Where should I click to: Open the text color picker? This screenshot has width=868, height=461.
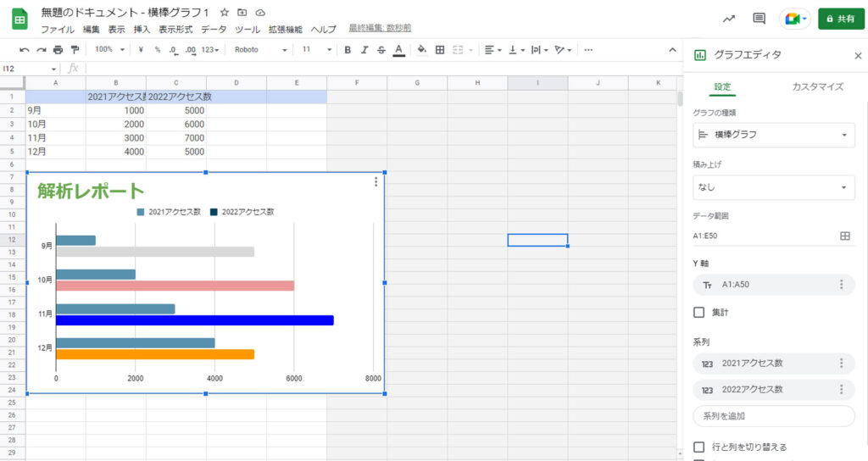(x=398, y=50)
